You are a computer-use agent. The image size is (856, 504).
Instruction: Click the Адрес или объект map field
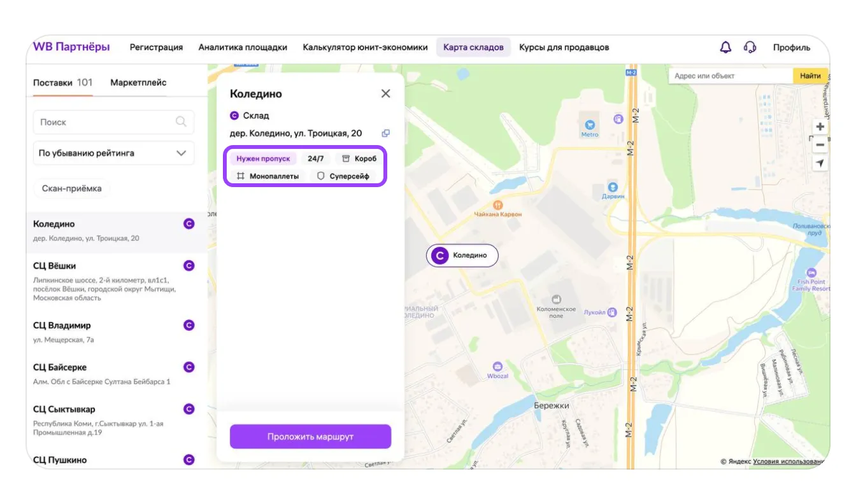coord(730,76)
